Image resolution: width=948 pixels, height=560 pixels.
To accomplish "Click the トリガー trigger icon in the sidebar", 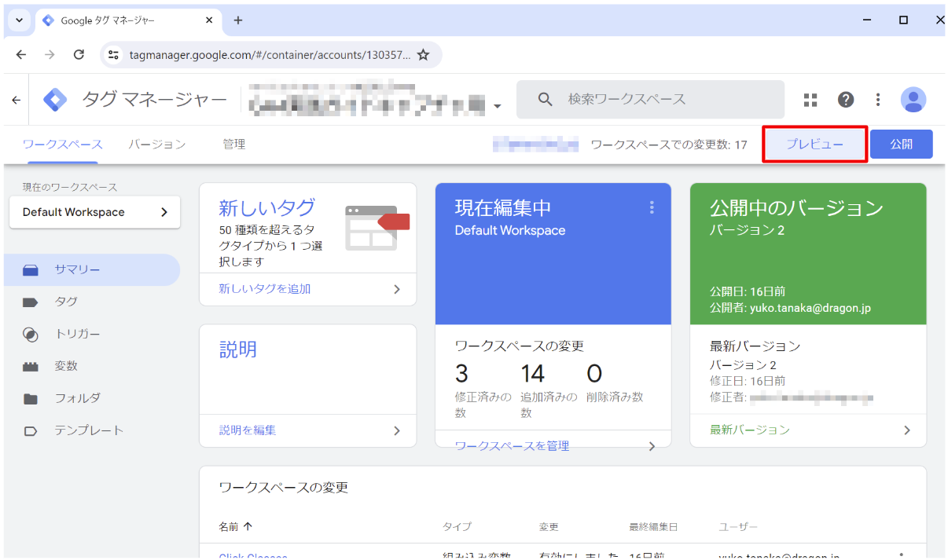I will (x=31, y=335).
